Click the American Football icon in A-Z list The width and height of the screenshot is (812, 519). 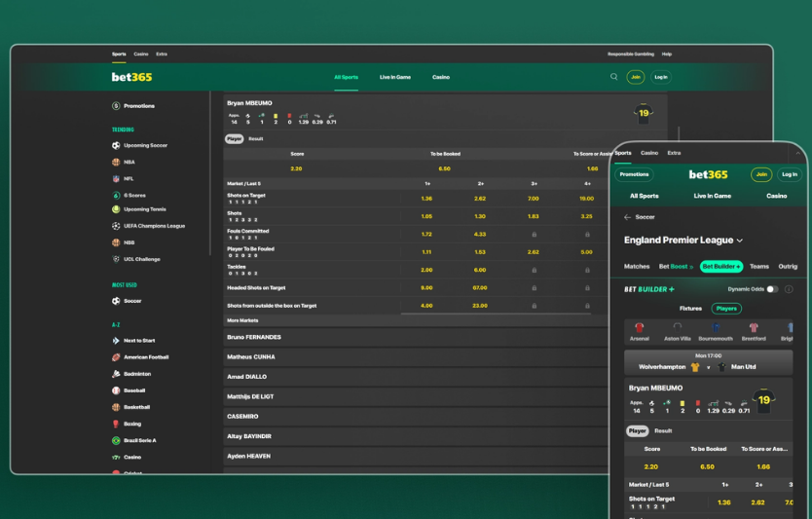pos(116,357)
